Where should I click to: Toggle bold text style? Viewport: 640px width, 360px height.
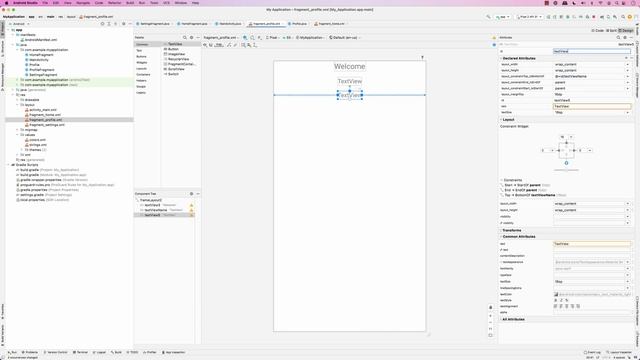(556, 300)
